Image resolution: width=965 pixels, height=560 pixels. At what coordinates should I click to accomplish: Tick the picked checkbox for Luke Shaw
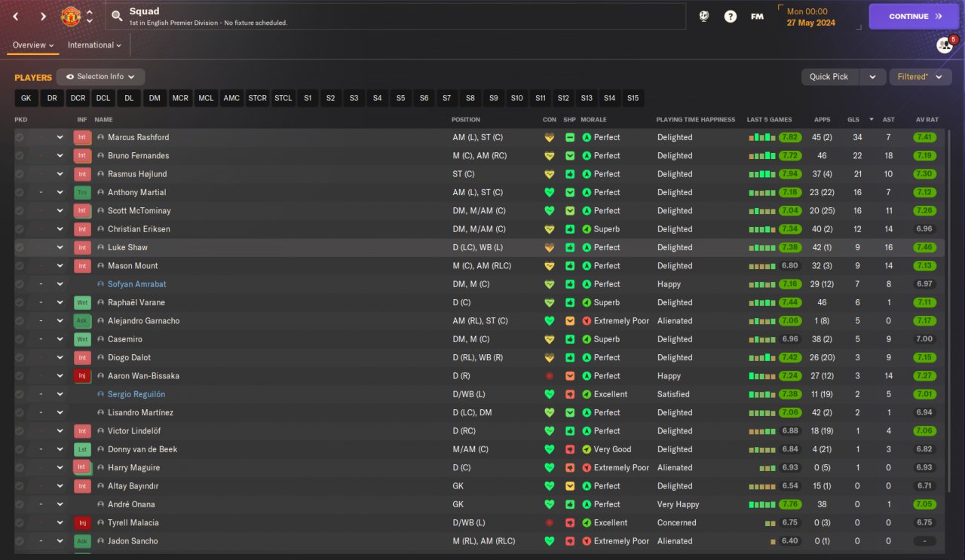click(20, 247)
